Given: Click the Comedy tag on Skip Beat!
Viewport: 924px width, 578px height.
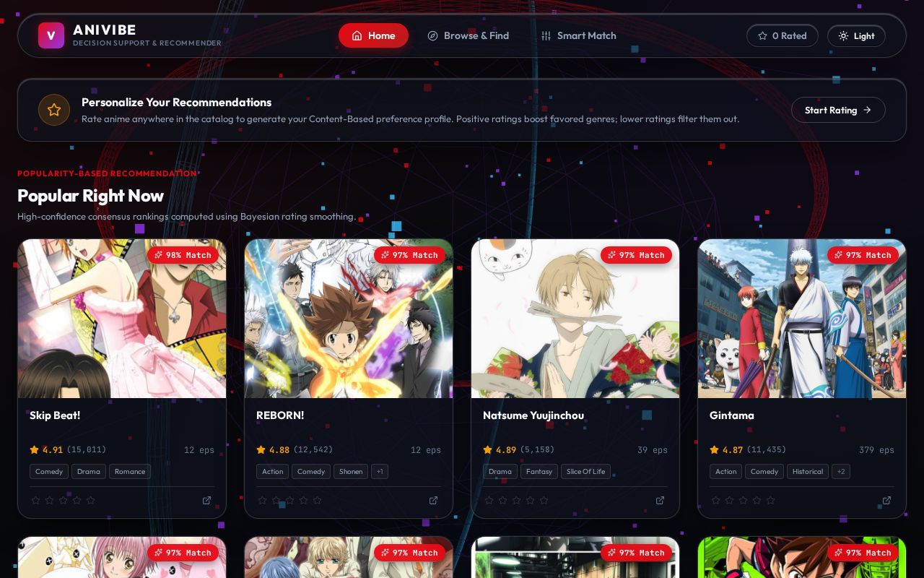Looking at the screenshot, I should (x=49, y=472).
